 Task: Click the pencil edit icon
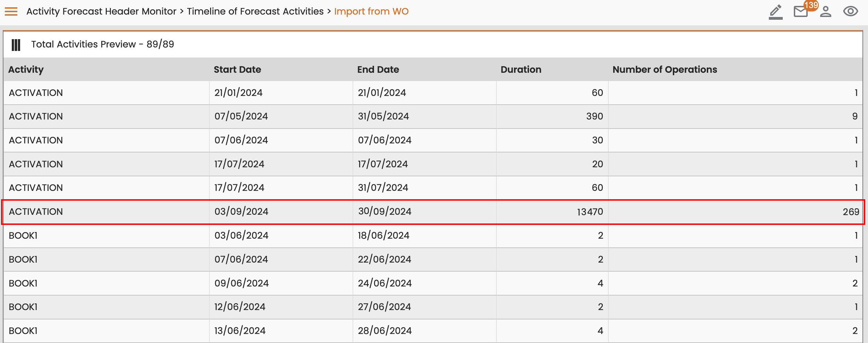click(x=775, y=12)
